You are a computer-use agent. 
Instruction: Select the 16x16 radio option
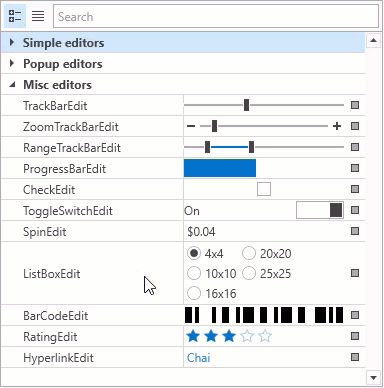click(x=194, y=293)
